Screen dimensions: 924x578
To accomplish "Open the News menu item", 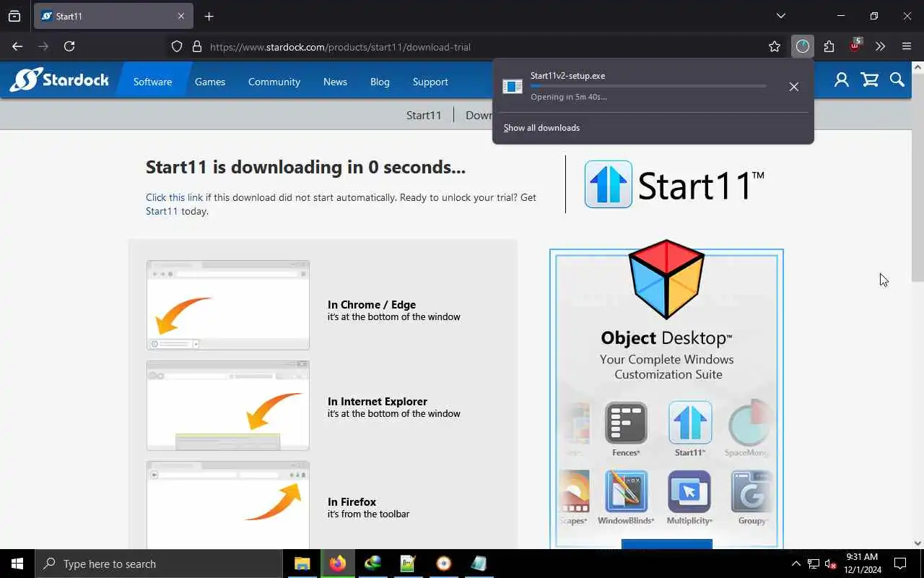I will click(335, 82).
